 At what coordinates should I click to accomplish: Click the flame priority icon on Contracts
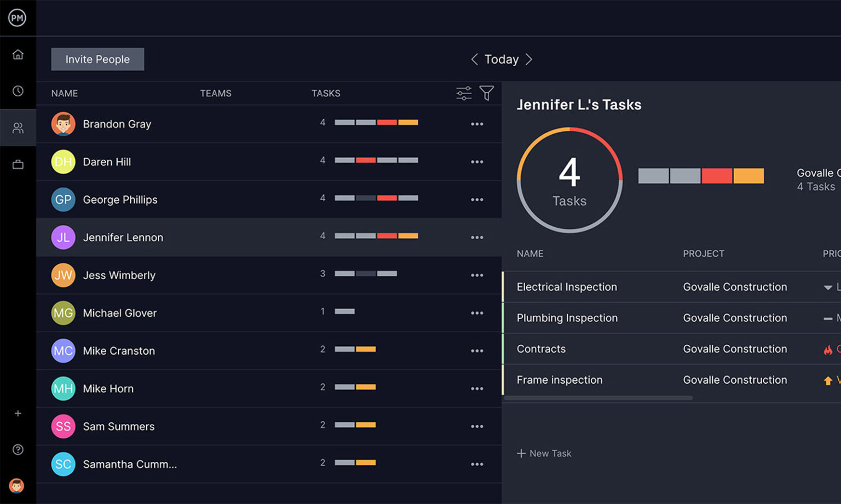point(827,349)
